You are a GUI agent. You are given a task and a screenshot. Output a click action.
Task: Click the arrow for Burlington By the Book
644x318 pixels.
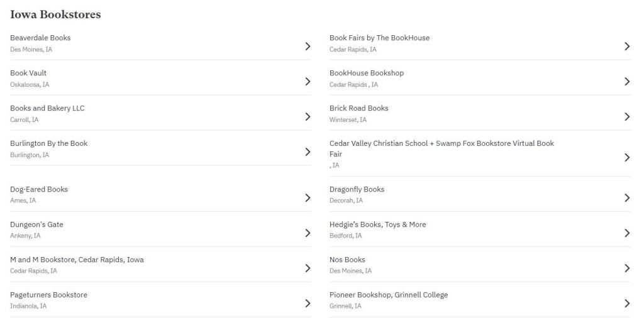click(308, 151)
